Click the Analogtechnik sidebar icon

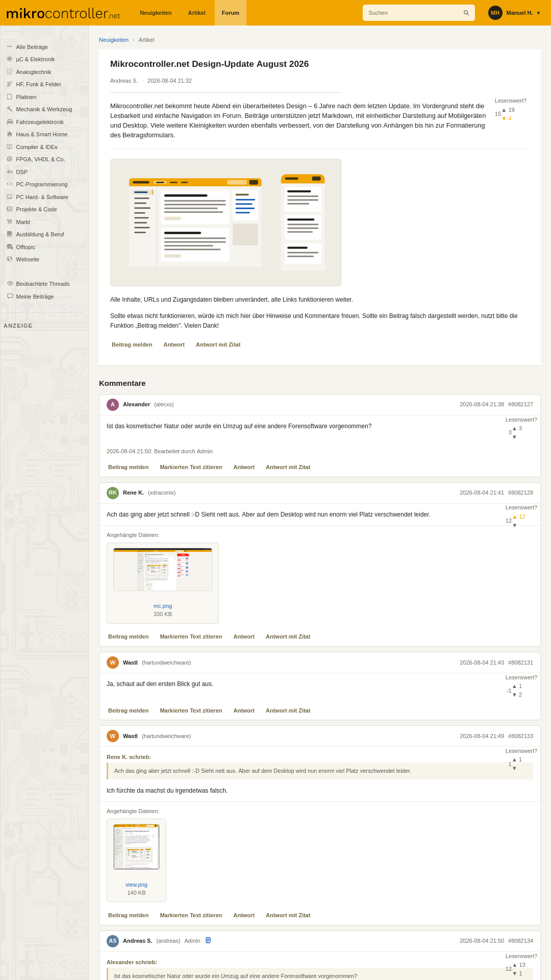click(9, 72)
